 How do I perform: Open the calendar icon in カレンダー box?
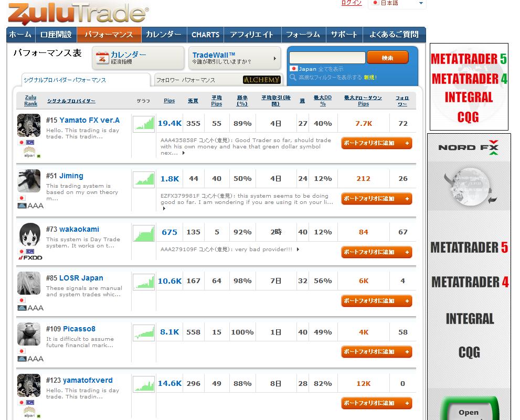click(102, 58)
